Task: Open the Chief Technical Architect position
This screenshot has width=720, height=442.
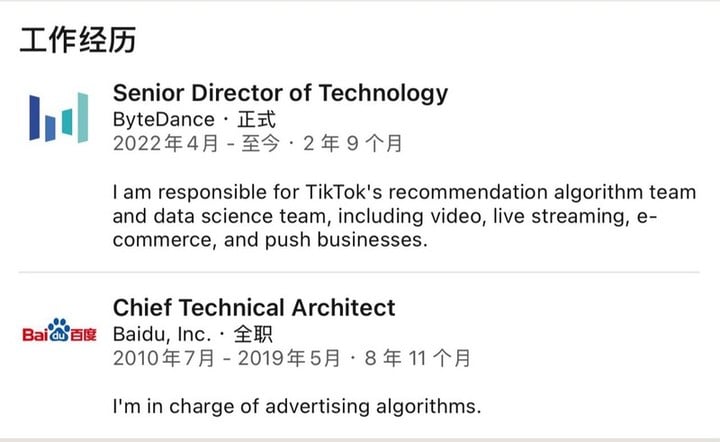Action: coord(254,308)
